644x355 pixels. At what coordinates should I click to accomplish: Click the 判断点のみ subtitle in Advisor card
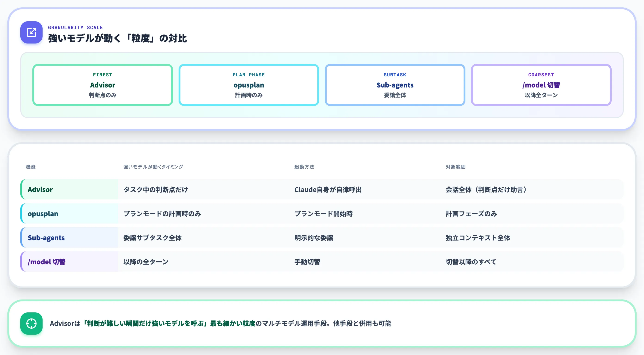click(x=102, y=95)
